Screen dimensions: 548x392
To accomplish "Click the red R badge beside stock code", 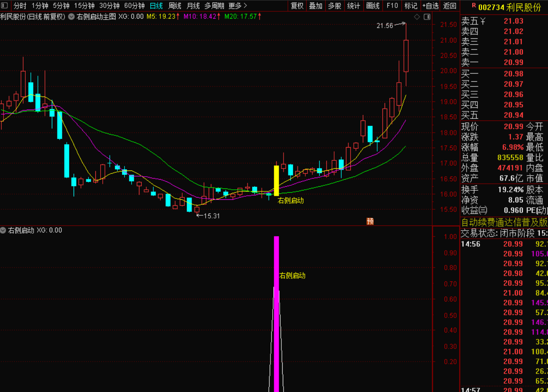I will coord(474,6).
